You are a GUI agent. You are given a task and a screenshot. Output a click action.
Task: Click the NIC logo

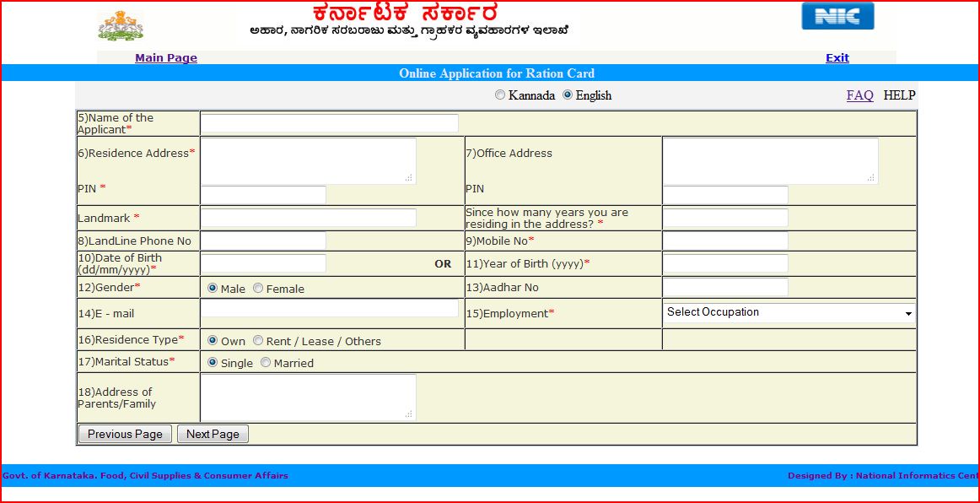tap(837, 15)
